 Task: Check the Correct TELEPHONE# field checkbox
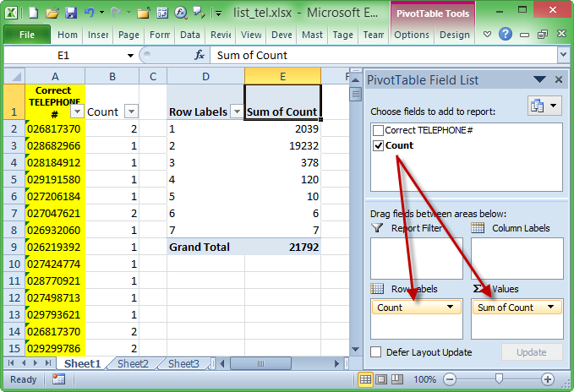pyautogui.click(x=377, y=131)
